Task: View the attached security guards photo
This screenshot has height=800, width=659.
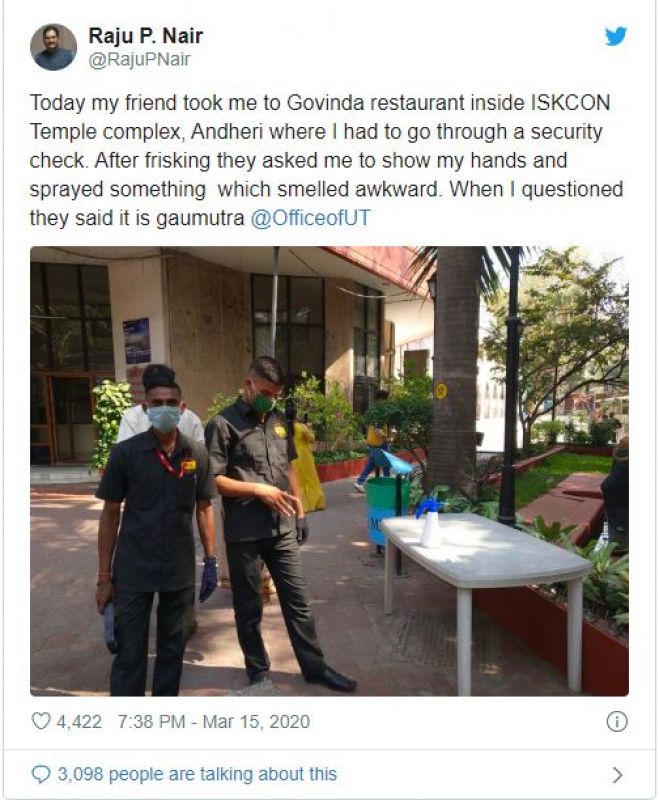Action: (329, 471)
